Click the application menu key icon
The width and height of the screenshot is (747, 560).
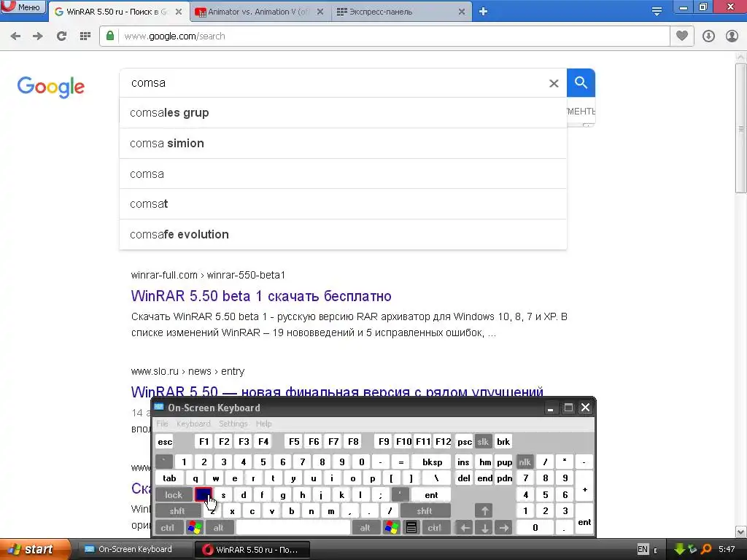pos(411,528)
